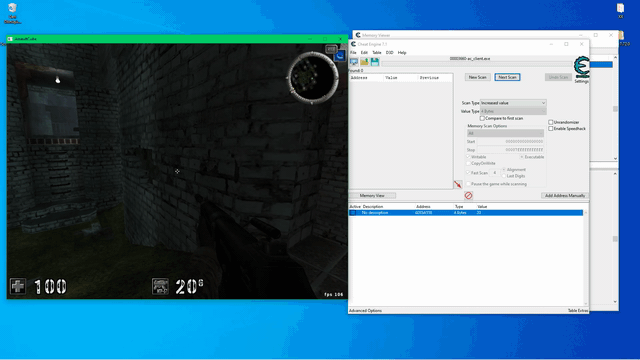Screen dimensions: 640x360
Task: Click the 4 Bytes type cell in address table
Action: pos(460,213)
